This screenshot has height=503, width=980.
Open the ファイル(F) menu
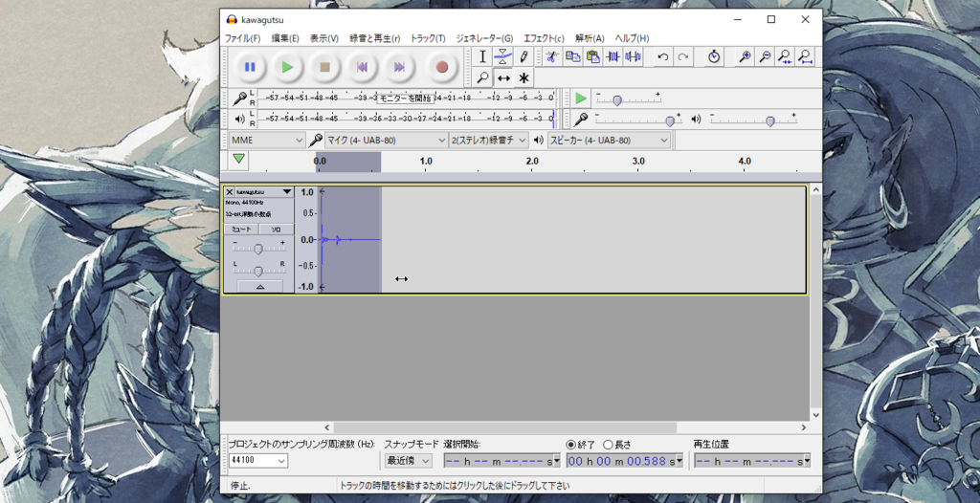tap(242, 38)
